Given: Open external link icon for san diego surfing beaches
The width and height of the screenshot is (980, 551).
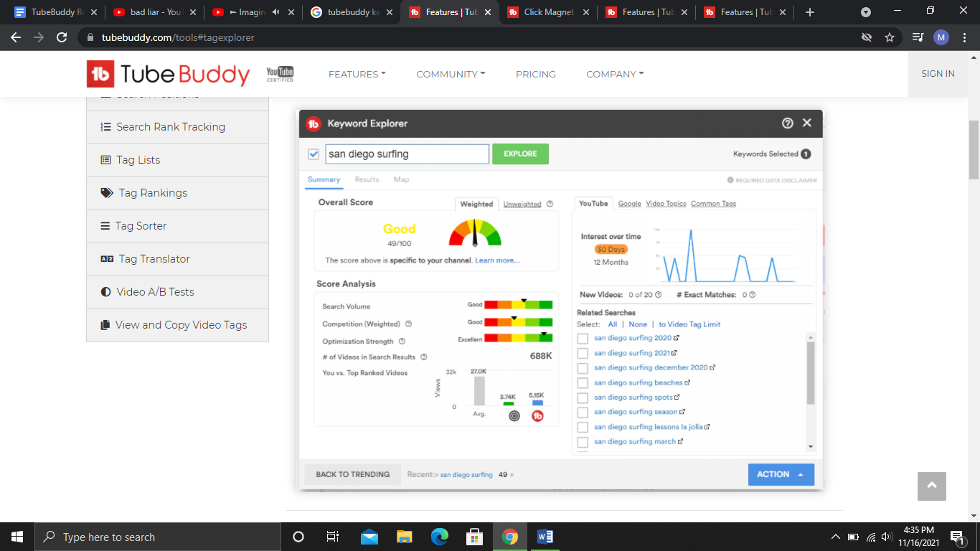Looking at the screenshot, I should tap(687, 382).
